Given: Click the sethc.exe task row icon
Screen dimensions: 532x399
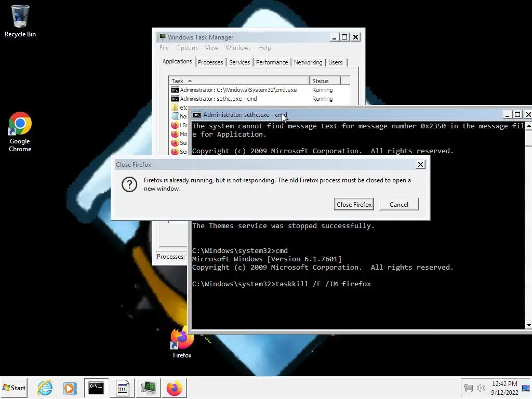Looking at the screenshot, I should point(175,99).
